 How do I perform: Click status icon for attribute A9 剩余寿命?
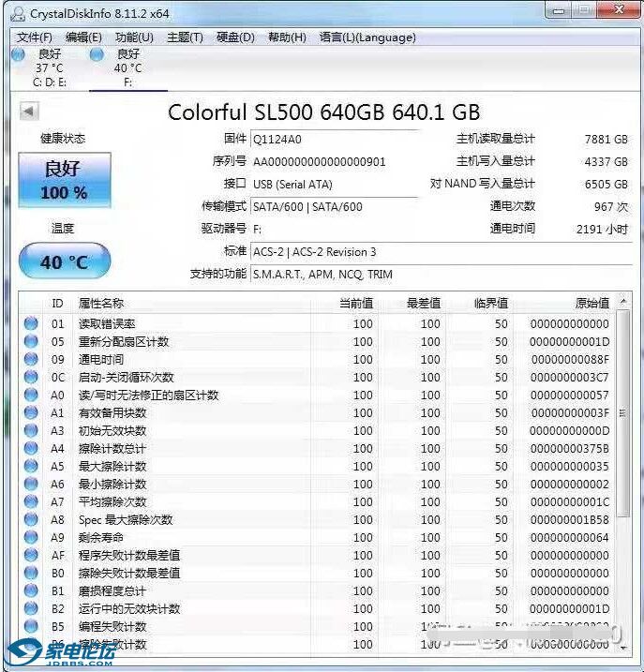[x=31, y=537]
